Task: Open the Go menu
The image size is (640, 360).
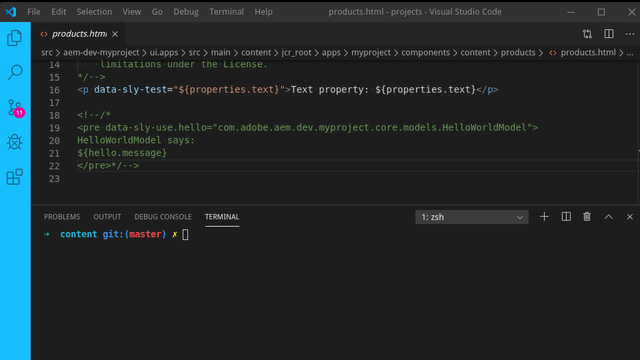Action: [x=157, y=12]
